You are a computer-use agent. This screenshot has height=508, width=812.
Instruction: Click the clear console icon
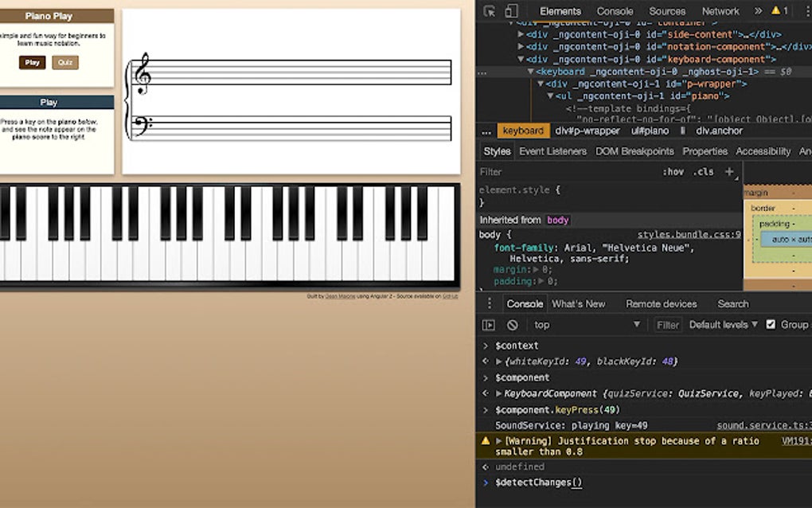[x=513, y=324]
